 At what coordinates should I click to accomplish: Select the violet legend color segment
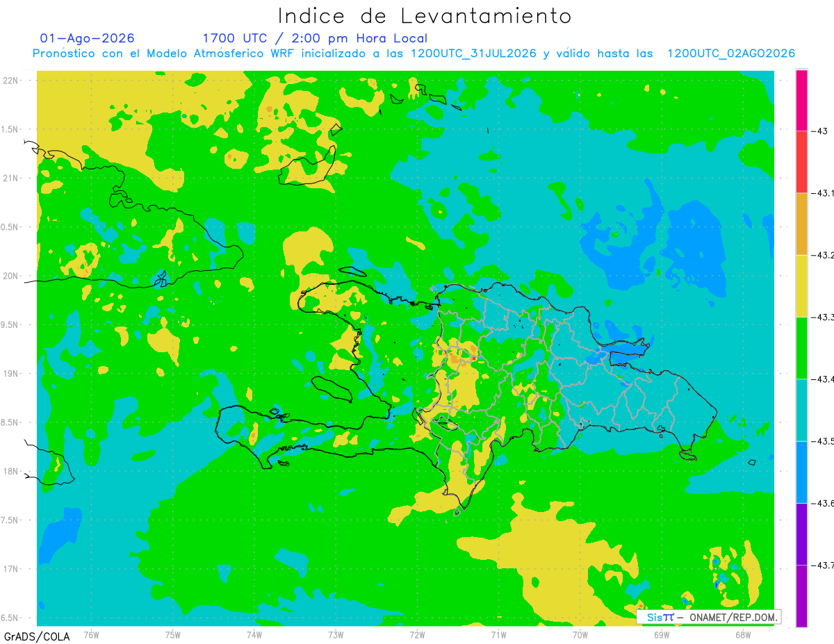click(x=801, y=534)
